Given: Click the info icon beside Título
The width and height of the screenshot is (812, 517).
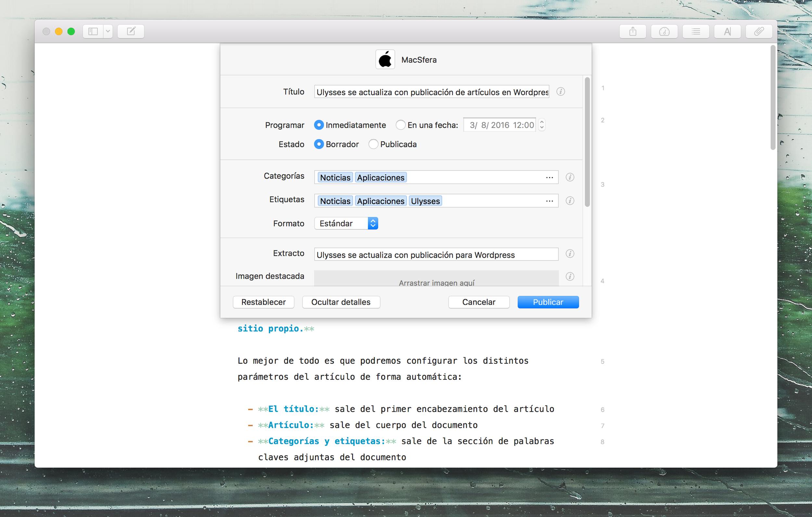Looking at the screenshot, I should point(560,91).
